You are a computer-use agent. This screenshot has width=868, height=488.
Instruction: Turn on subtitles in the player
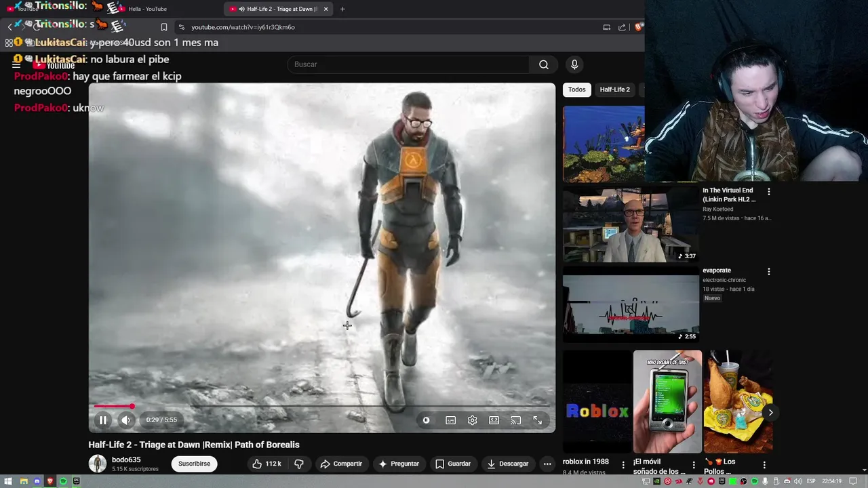coord(450,420)
